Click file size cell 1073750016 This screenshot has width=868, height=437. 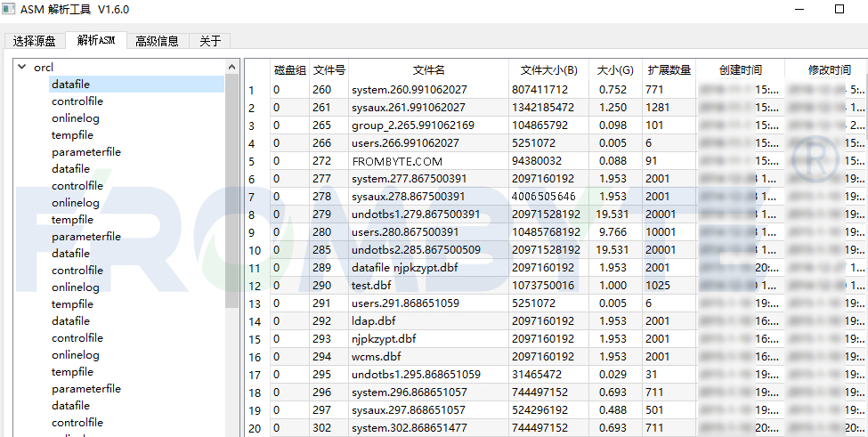pos(548,286)
